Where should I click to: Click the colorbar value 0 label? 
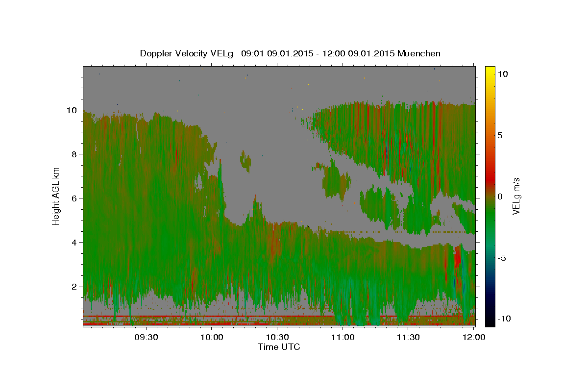[500, 196]
